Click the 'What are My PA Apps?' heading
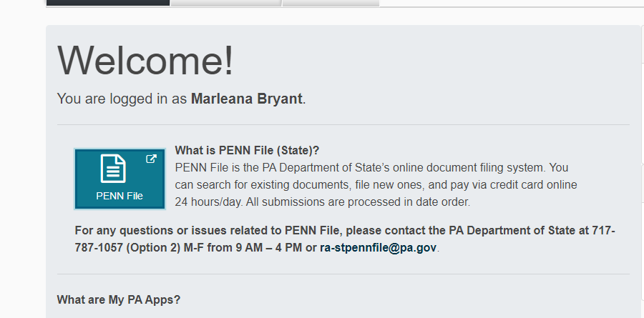Screen dimensions: 644x318 pyautogui.click(x=119, y=299)
